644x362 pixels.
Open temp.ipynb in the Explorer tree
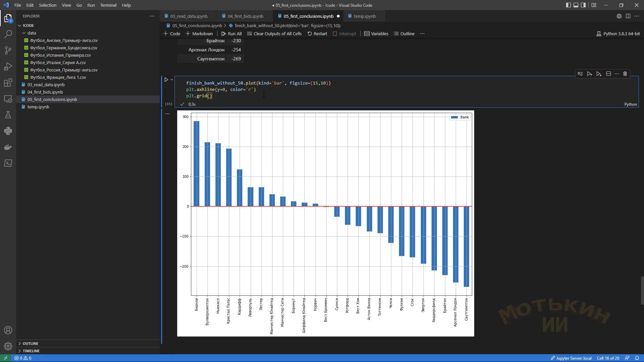tap(38, 107)
